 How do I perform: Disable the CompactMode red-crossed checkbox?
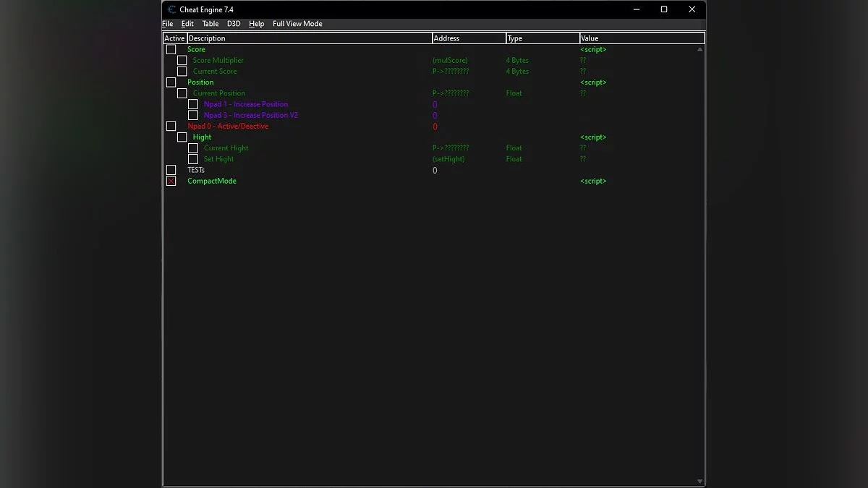click(x=171, y=181)
